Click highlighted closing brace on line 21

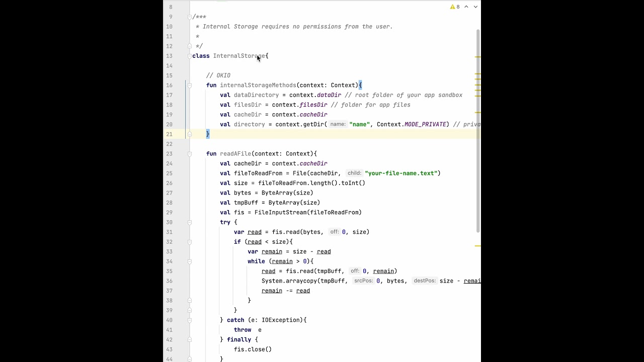click(x=208, y=134)
